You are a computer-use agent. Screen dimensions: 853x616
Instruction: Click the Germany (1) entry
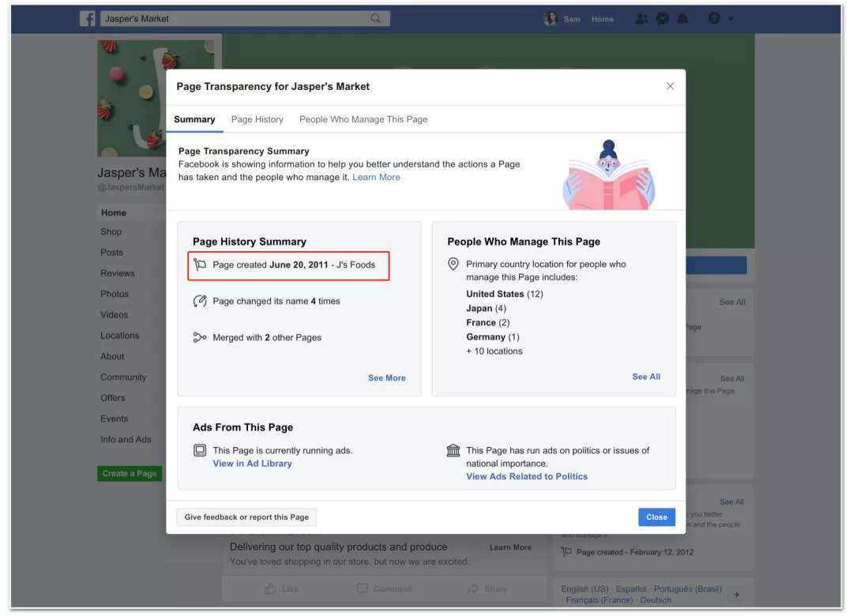tap(493, 337)
